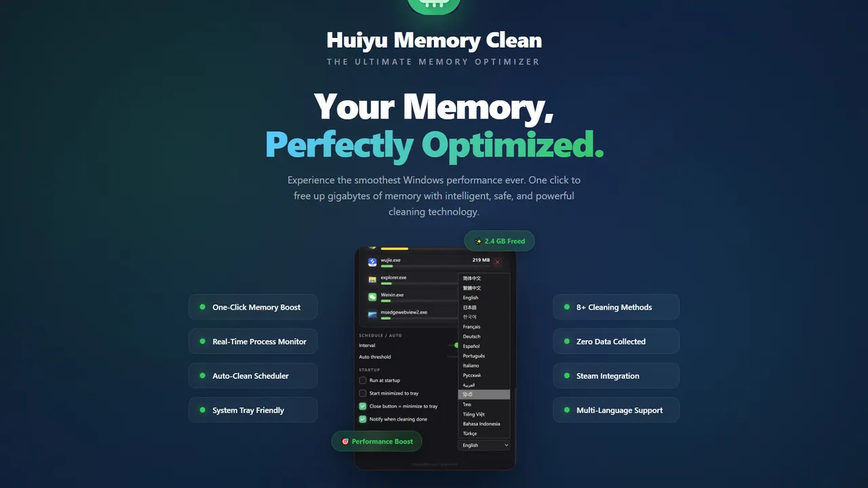Select the highlighted Hindi option

[484, 394]
